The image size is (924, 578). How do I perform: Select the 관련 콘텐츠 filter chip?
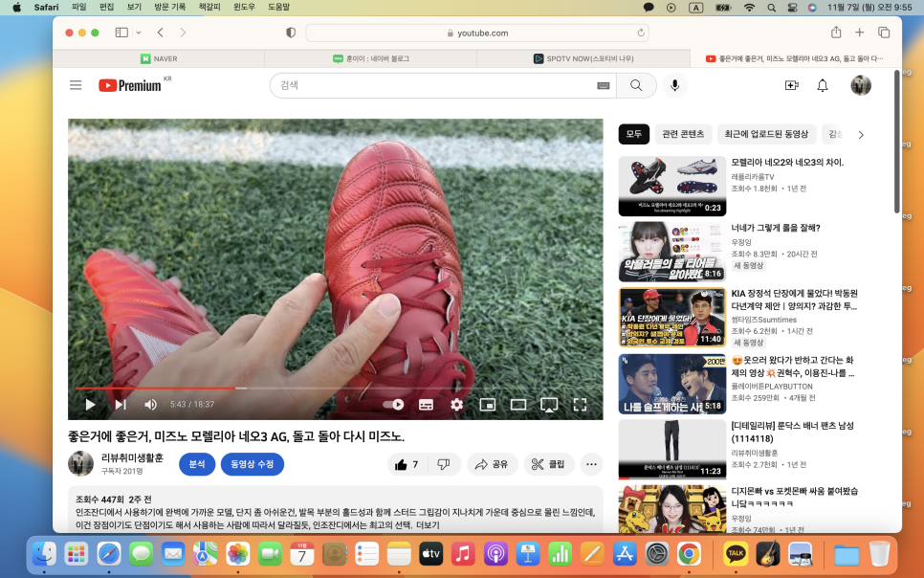click(x=684, y=135)
